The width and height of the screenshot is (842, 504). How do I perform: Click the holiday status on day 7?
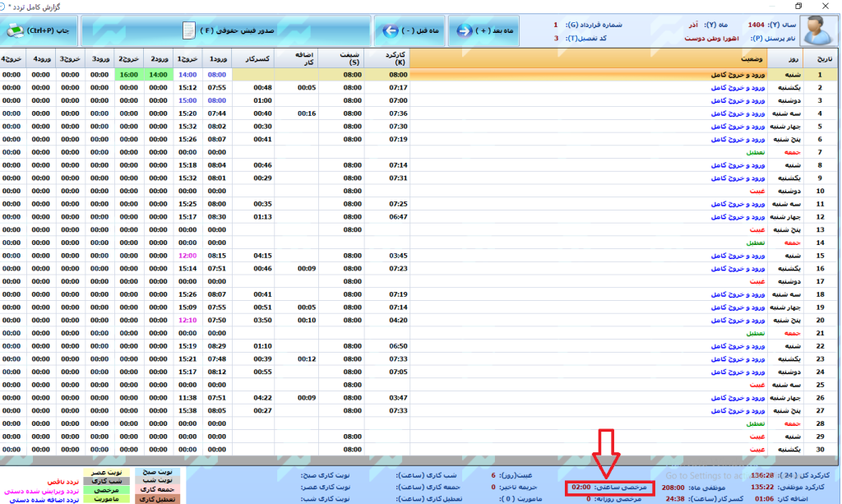pos(755,152)
